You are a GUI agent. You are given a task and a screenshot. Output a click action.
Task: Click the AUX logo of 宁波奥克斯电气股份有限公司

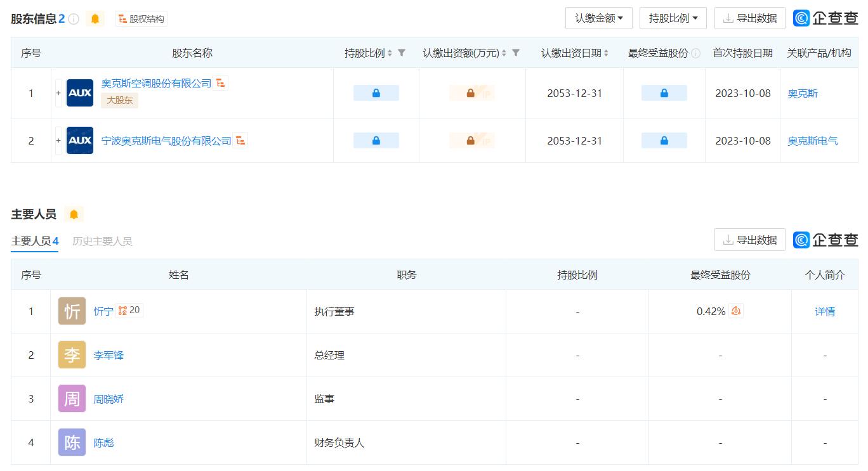click(x=80, y=141)
